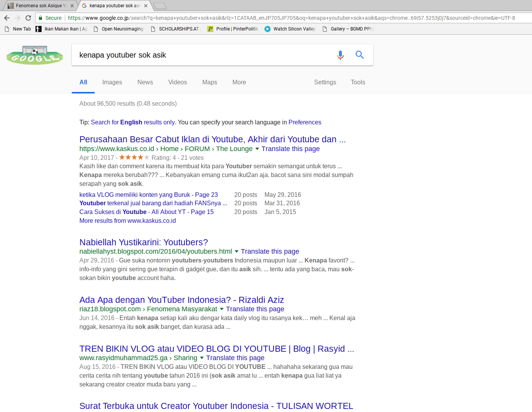Click the Google doodle logo
This screenshot has width=532, height=412.
tap(35, 55)
